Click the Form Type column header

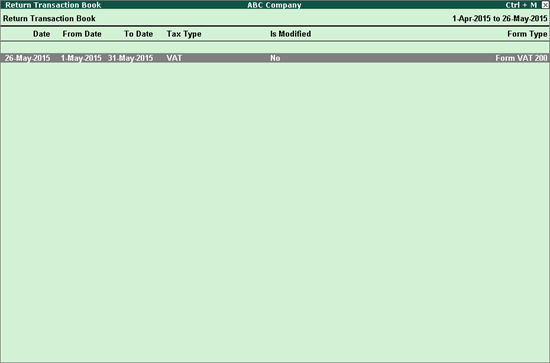pos(527,34)
